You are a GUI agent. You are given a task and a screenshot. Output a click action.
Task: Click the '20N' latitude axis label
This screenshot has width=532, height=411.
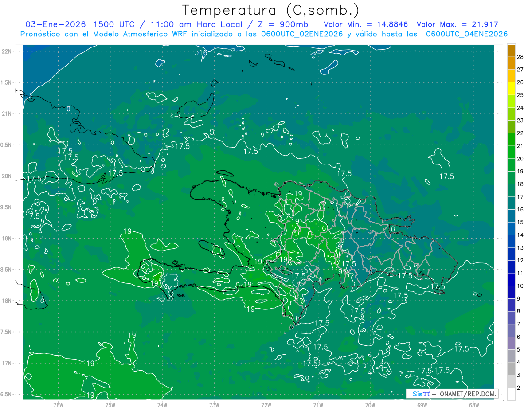[7, 176]
